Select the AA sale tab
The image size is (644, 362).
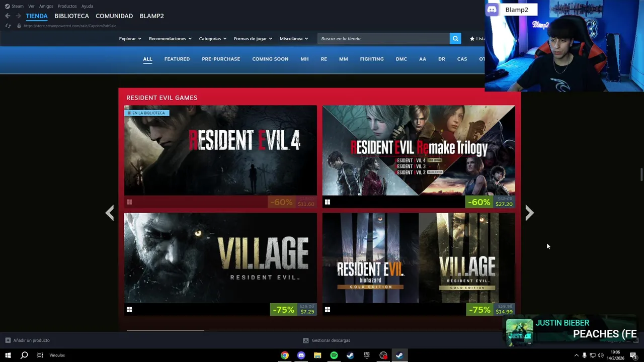(x=423, y=59)
